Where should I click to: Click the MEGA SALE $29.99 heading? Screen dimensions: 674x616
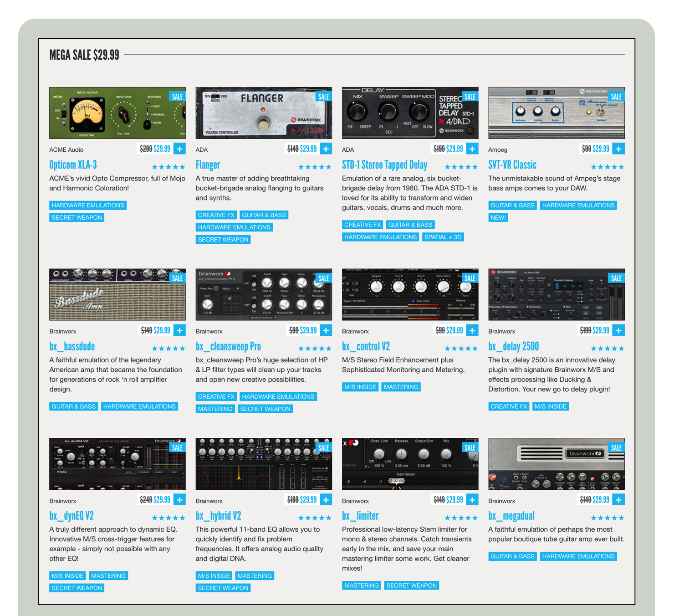coord(84,55)
